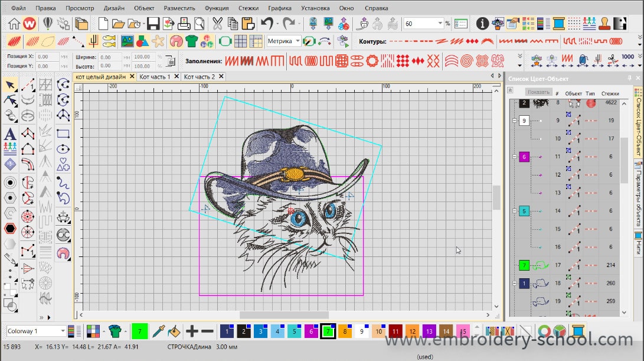
Task: Redo the action with forward arrow
Action: tap(289, 24)
